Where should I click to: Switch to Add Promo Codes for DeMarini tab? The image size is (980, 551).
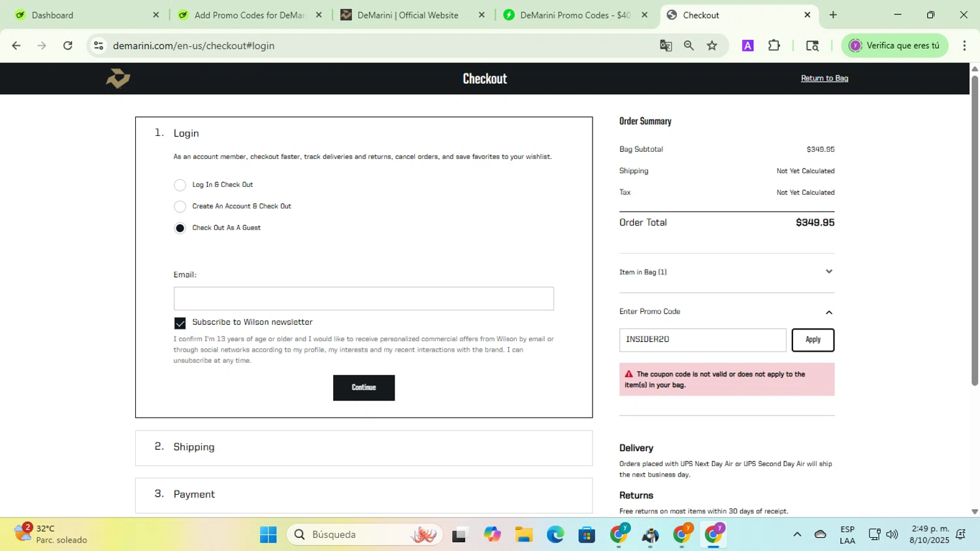click(250, 15)
